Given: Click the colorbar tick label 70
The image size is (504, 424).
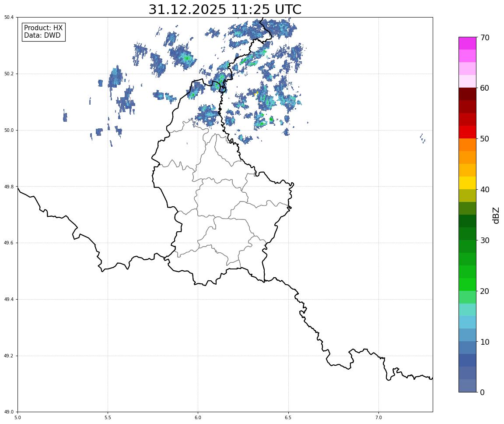Looking at the screenshot, I should pos(485,38).
